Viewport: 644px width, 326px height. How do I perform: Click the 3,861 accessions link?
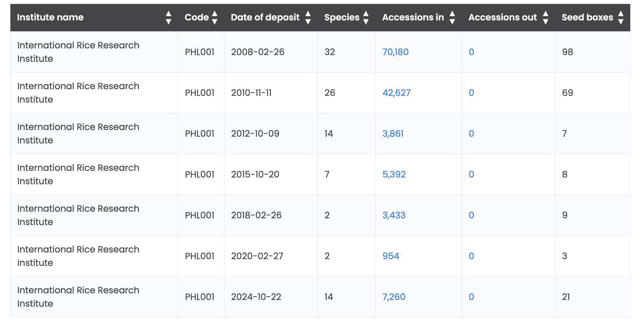point(393,134)
